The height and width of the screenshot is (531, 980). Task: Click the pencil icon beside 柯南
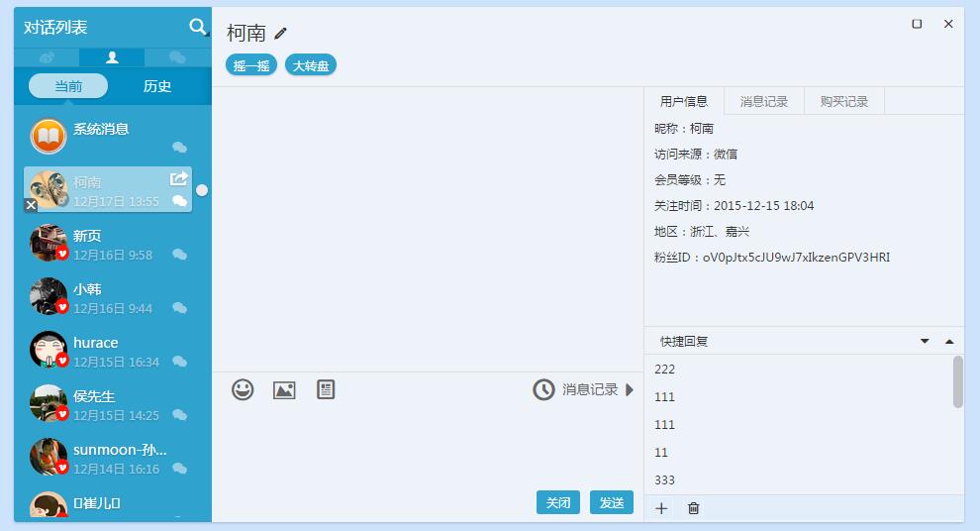click(281, 34)
